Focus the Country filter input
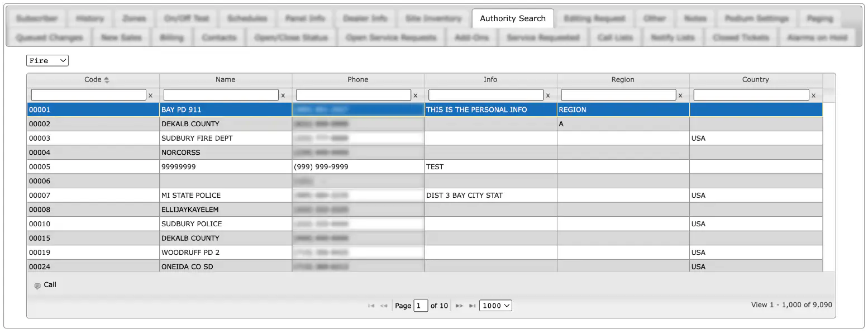The width and height of the screenshot is (868, 333). [x=751, y=95]
